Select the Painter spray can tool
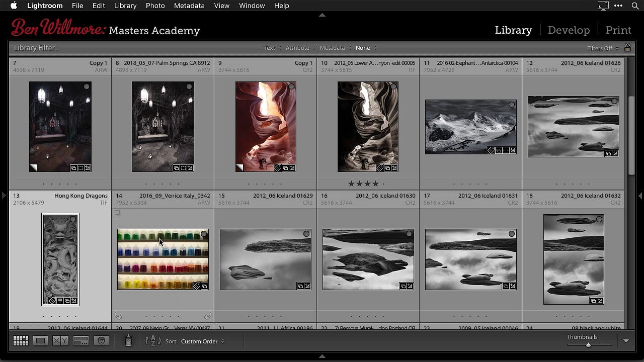 128,341
